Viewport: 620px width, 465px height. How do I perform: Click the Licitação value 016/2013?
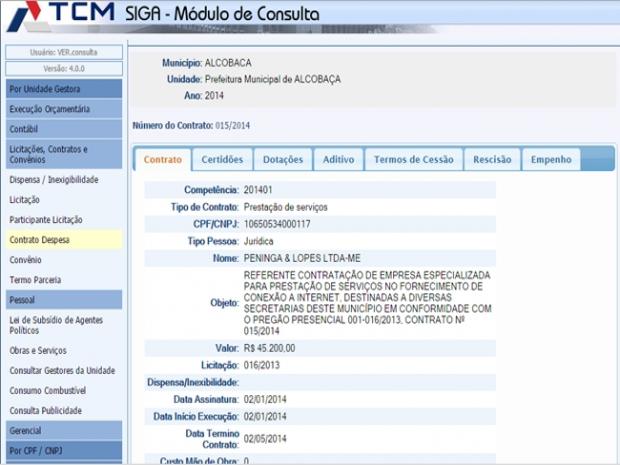click(x=261, y=365)
